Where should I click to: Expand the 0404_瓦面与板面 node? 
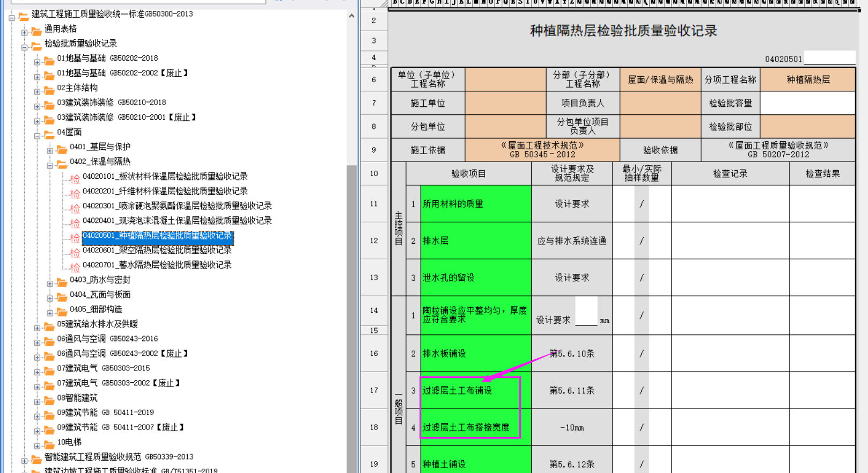click(50, 299)
